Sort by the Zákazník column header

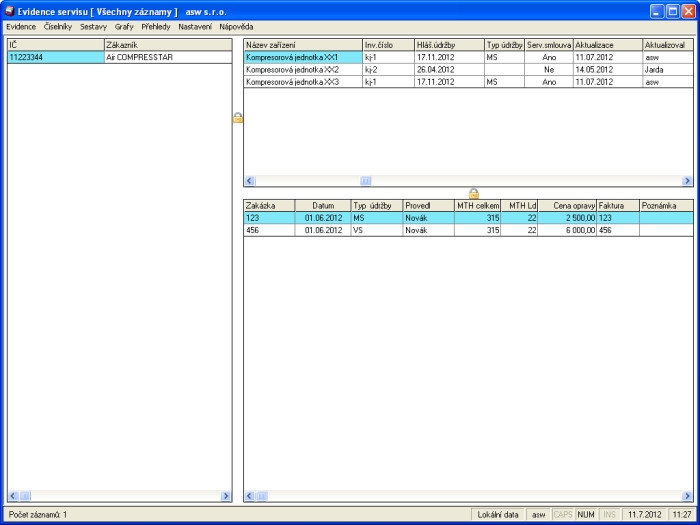[168, 45]
